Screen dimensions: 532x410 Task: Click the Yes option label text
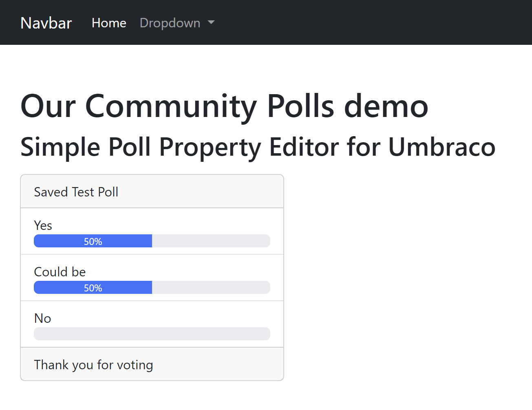[43, 225]
